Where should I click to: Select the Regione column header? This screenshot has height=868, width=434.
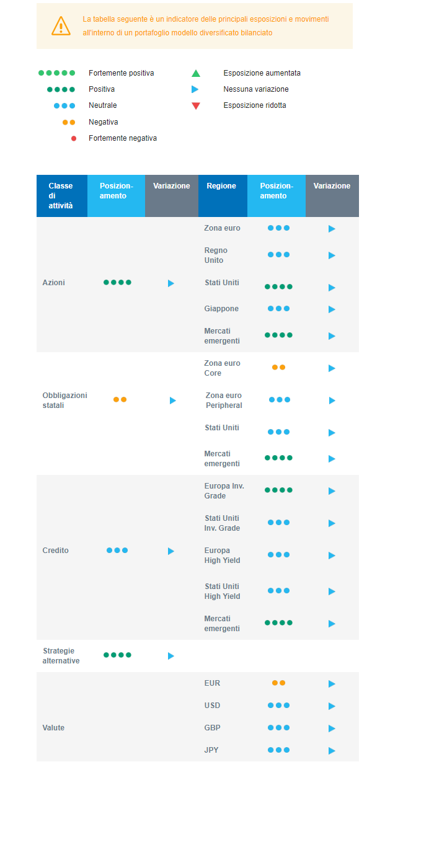click(x=221, y=186)
